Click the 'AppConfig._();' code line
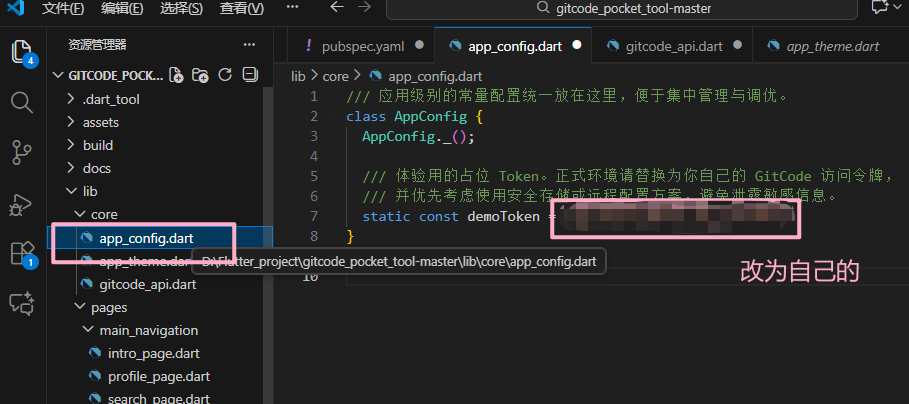 pyautogui.click(x=419, y=137)
